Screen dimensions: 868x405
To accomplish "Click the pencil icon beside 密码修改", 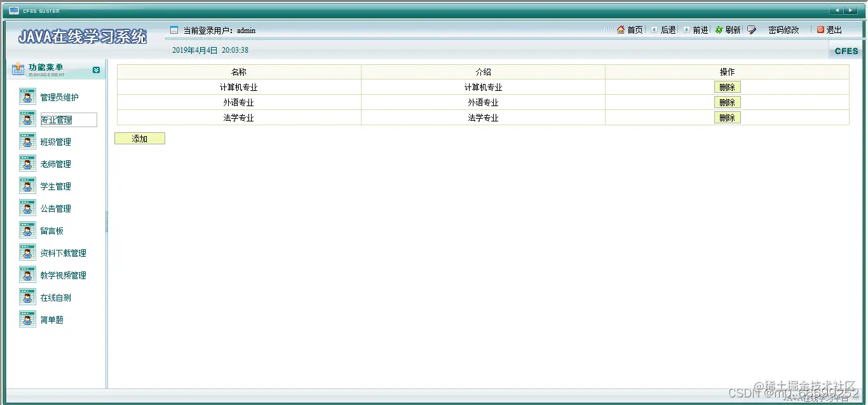I will (752, 30).
